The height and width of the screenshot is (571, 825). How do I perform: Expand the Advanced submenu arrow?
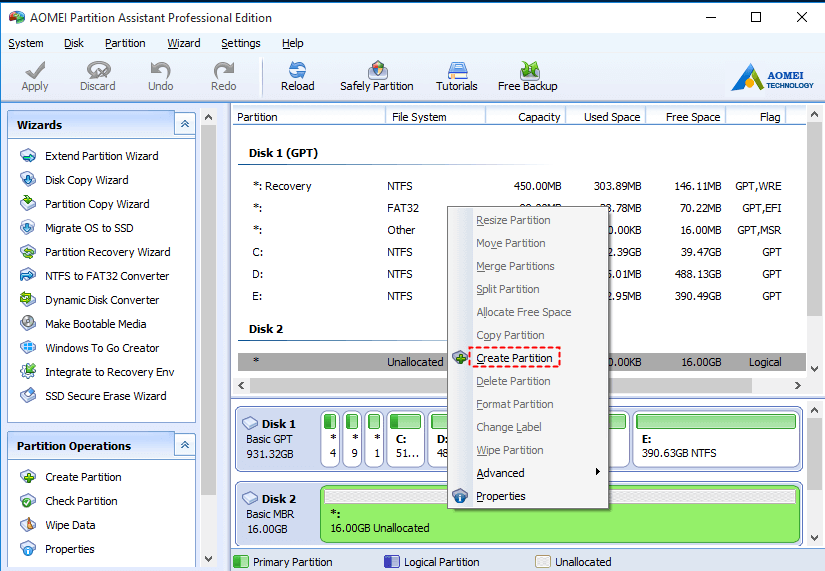[597, 472]
